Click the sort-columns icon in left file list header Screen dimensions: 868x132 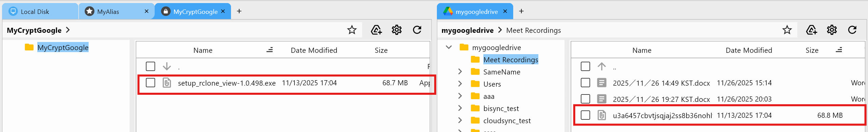(x=270, y=50)
